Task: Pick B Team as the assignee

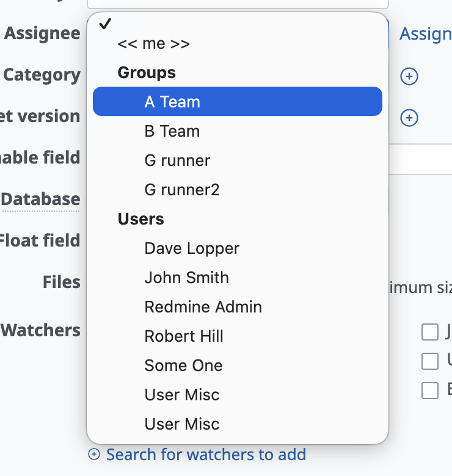Action: (x=172, y=131)
